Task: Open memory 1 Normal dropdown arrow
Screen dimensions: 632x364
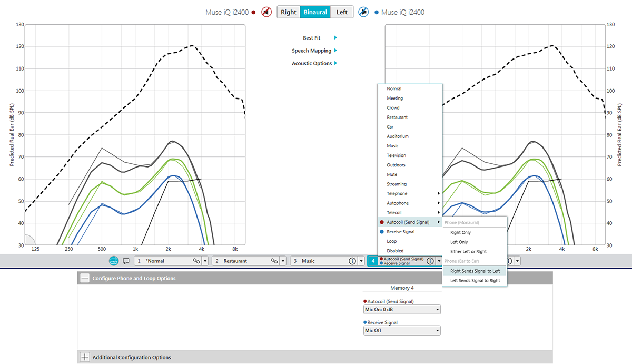Action: tap(205, 261)
